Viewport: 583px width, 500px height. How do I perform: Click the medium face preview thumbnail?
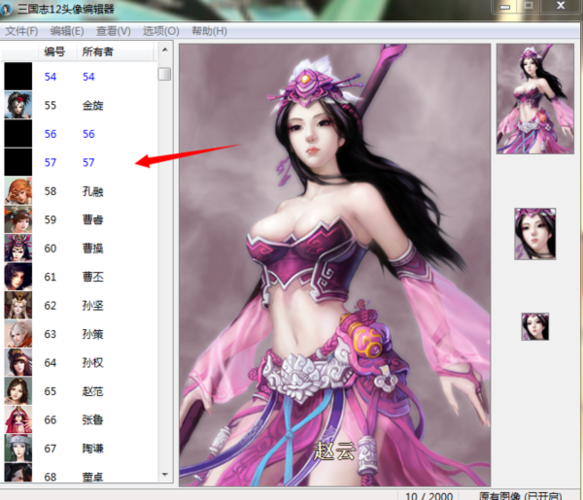click(535, 234)
